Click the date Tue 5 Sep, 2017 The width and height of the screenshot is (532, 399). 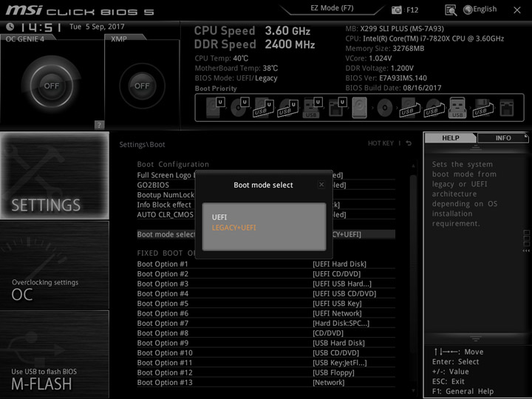(x=97, y=27)
